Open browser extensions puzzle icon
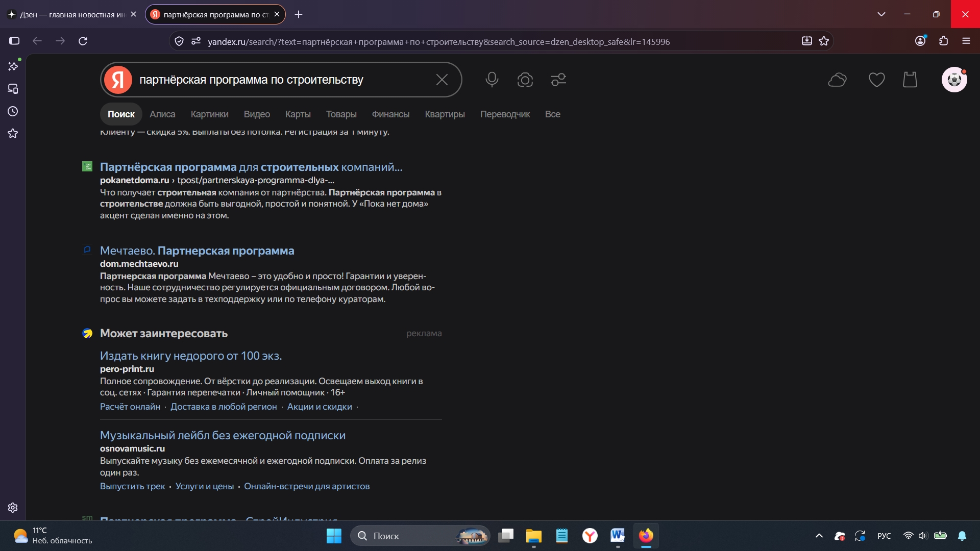The image size is (980, 551). tap(944, 41)
